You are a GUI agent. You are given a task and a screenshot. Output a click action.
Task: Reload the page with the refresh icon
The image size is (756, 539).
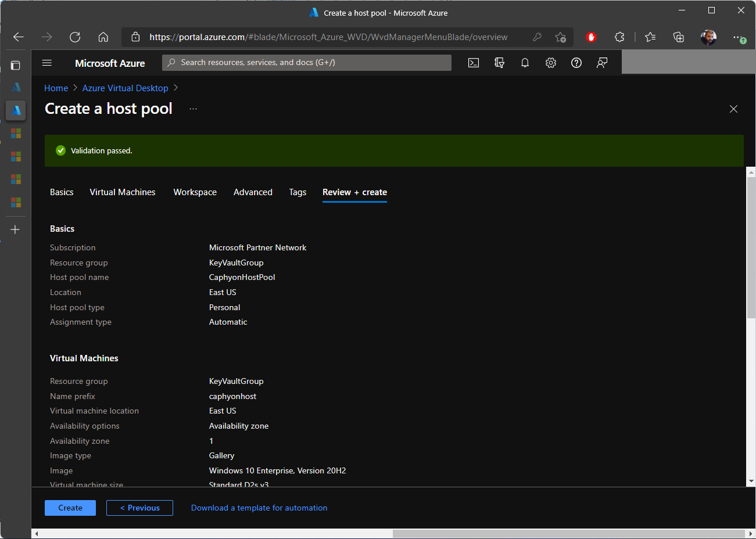(x=75, y=37)
